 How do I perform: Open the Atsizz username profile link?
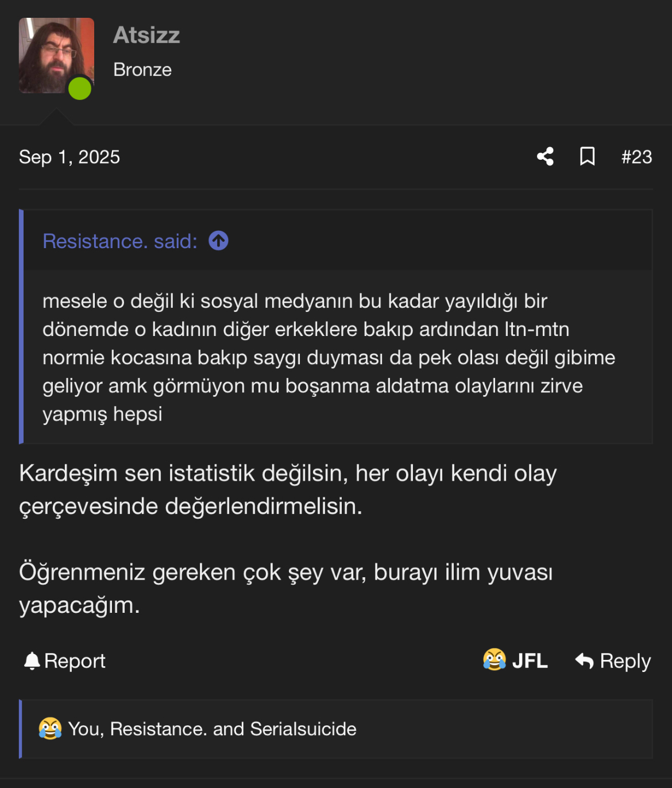[146, 35]
